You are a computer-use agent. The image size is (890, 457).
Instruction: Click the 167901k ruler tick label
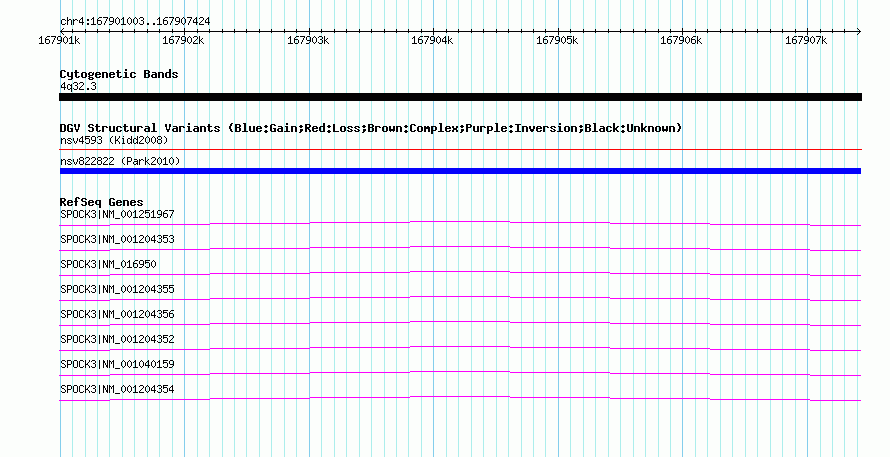point(59,40)
